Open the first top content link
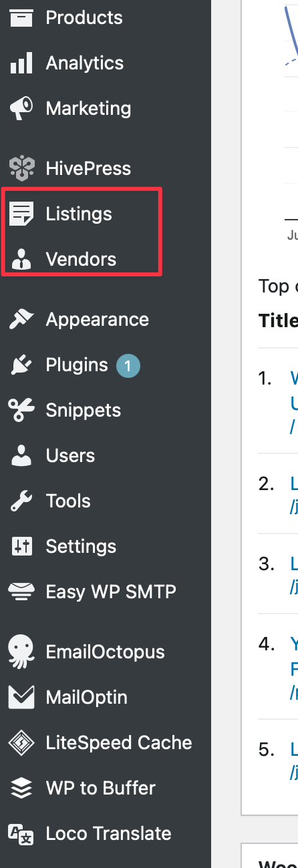The height and width of the screenshot is (868, 298). [x=294, y=401]
